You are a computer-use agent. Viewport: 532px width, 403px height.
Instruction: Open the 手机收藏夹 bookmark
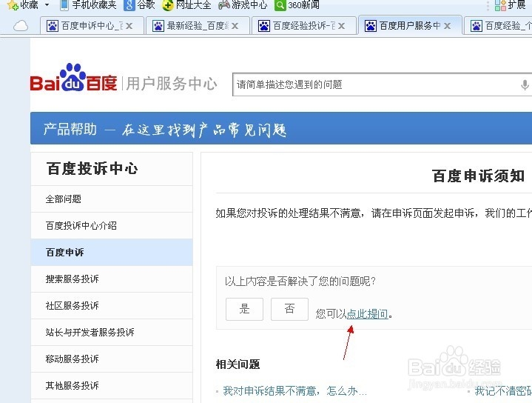pos(88,4)
